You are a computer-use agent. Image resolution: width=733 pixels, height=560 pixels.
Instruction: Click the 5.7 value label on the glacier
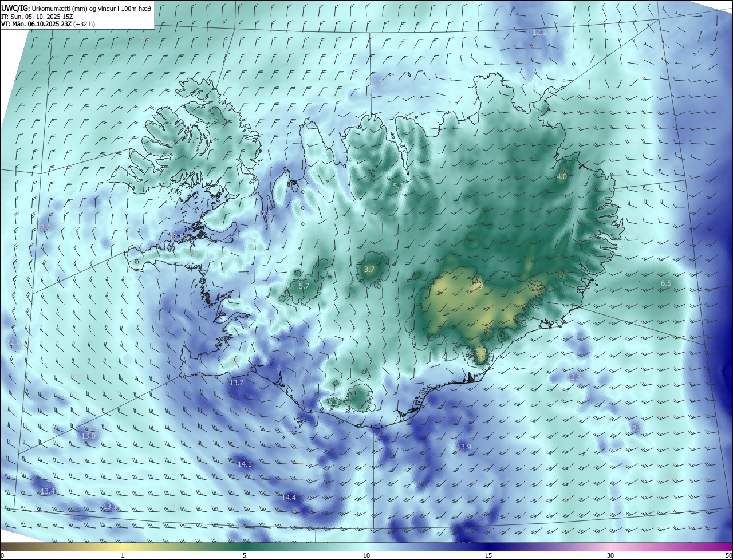click(x=304, y=286)
